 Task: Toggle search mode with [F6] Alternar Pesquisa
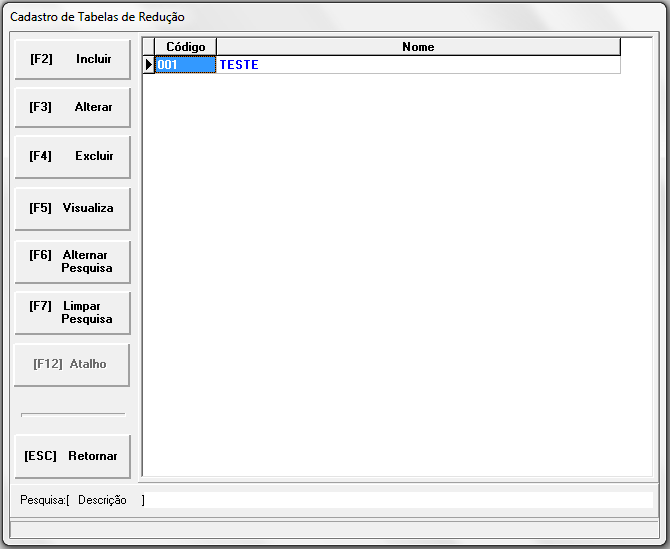(72, 262)
